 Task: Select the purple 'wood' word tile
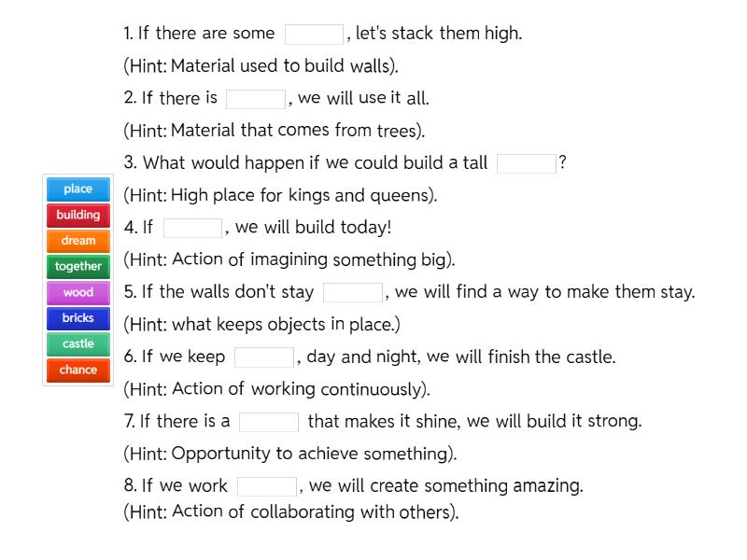coord(78,292)
